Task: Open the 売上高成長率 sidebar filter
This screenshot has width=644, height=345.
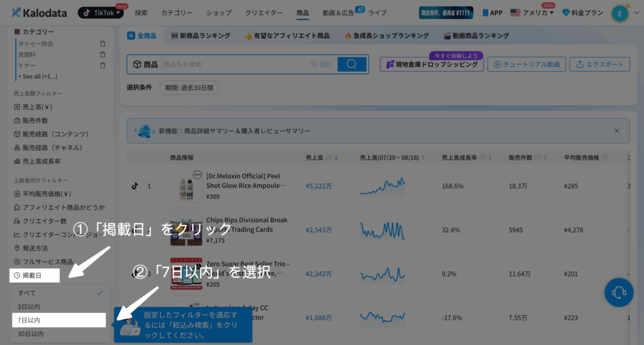Action: click(37, 161)
